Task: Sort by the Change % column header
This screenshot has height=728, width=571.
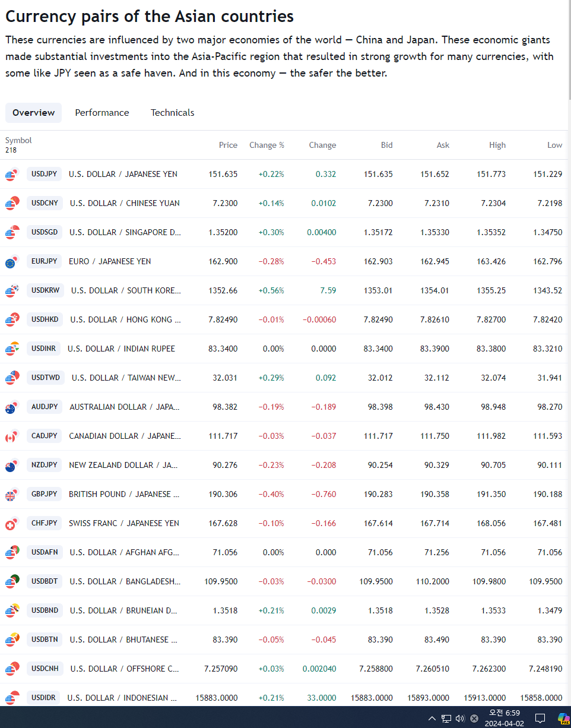Action: point(267,145)
